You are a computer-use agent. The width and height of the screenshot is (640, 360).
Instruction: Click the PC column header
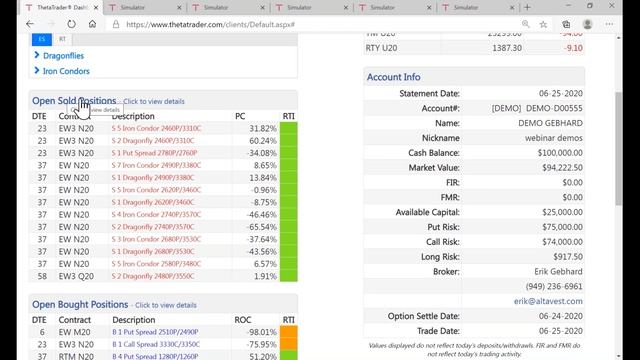[x=240, y=116]
